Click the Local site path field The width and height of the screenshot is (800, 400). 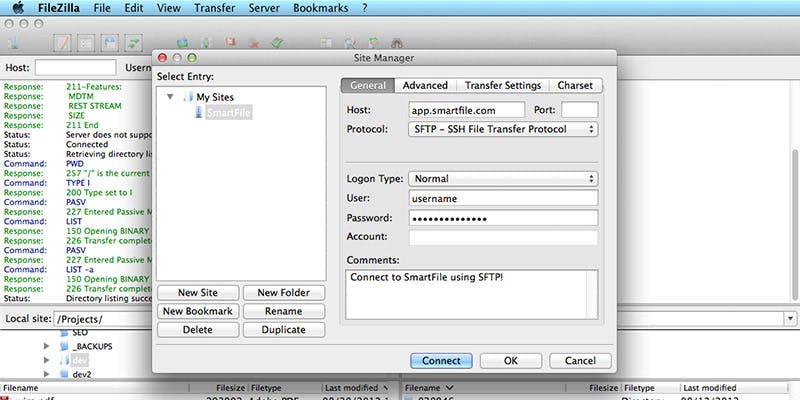pos(103,319)
